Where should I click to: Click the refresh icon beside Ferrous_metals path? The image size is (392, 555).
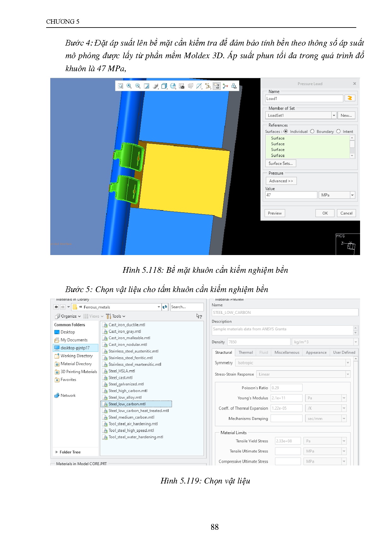click(165, 307)
